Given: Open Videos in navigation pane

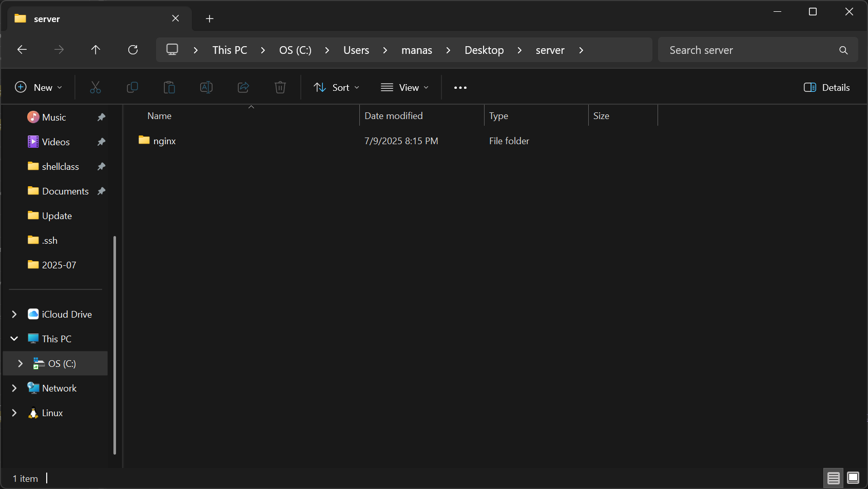Looking at the screenshot, I should point(55,142).
